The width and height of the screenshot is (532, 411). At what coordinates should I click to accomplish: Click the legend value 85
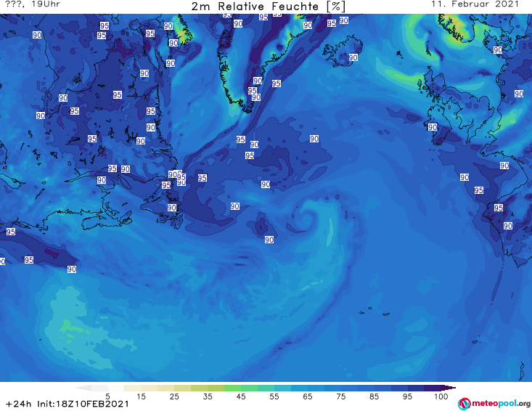pyautogui.click(x=375, y=396)
